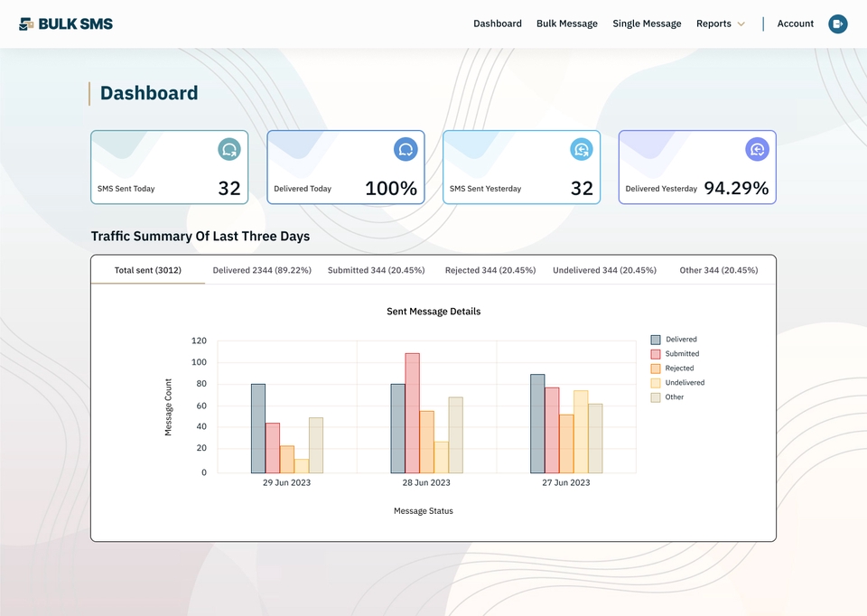Click the Delivered Today chat bubble icon

[x=406, y=149]
